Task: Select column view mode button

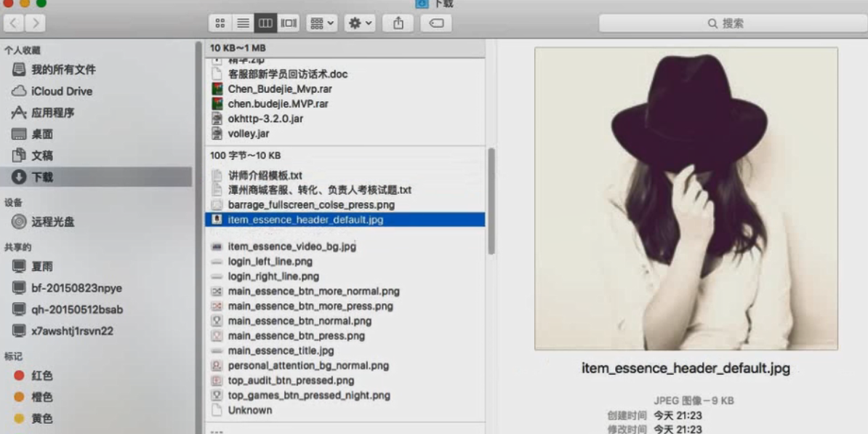Action: pos(265,23)
